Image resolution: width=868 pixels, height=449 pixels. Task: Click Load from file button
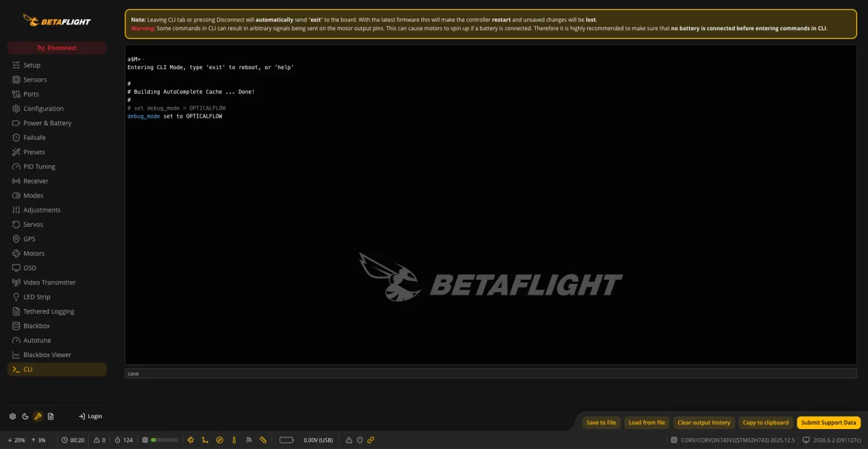click(647, 422)
